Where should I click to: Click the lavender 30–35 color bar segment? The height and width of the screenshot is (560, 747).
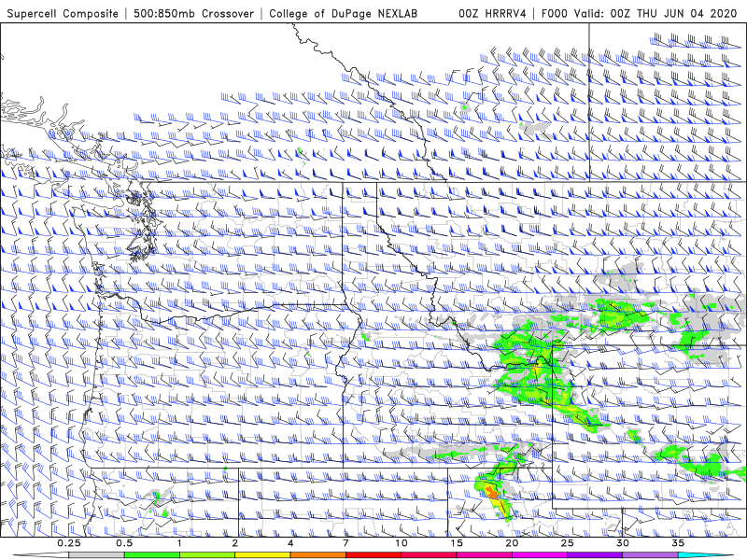pyautogui.click(x=650, y=555)
